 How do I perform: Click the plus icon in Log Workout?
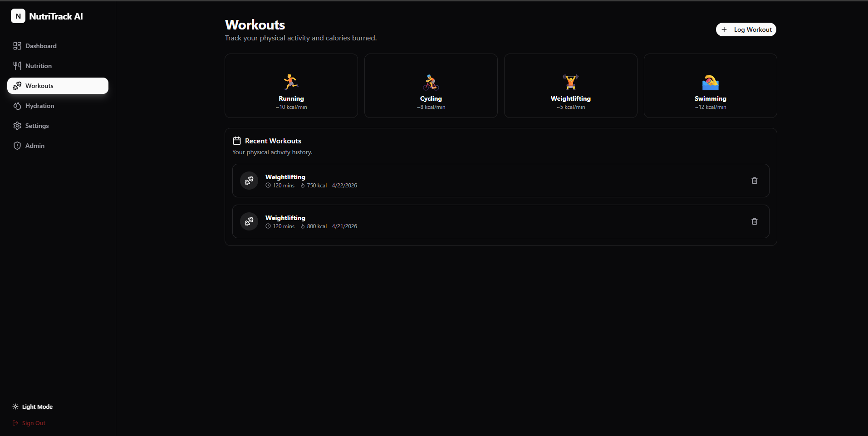pyautogui.click(x=724, y=29)
